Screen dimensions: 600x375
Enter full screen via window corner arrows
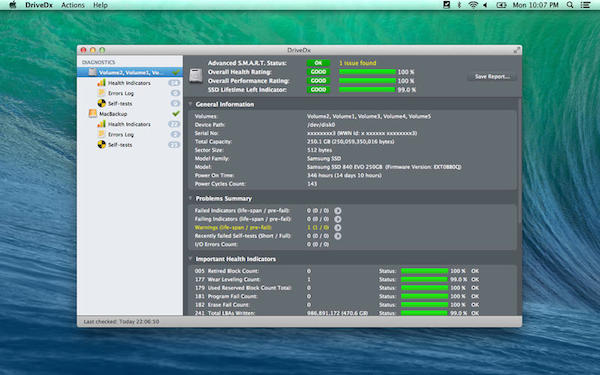point(517,50)
